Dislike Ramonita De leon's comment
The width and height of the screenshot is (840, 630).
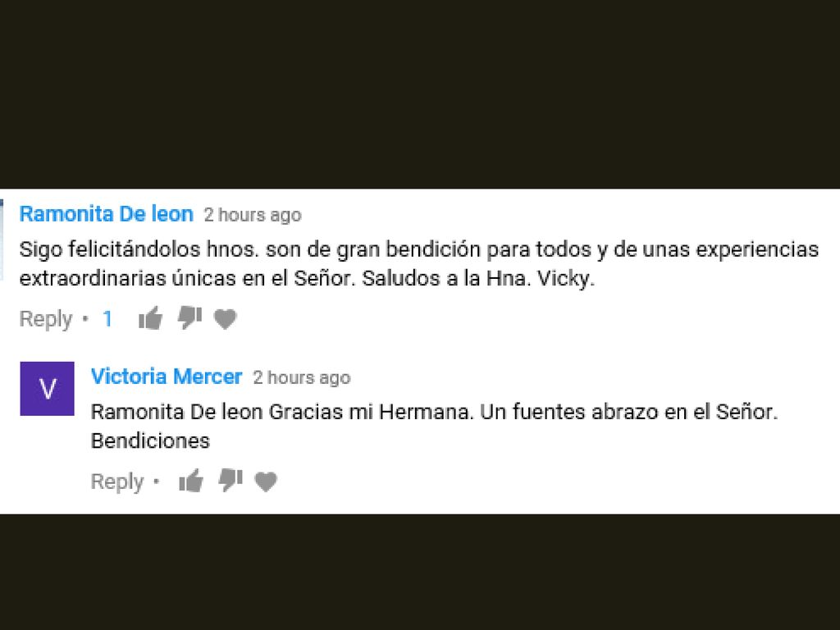(189, 318)
